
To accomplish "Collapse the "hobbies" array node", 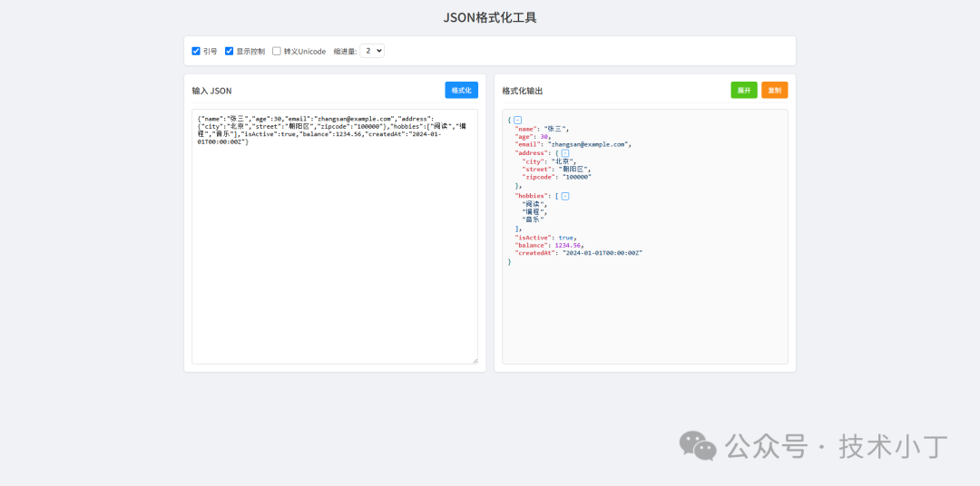I will [564, 196].
